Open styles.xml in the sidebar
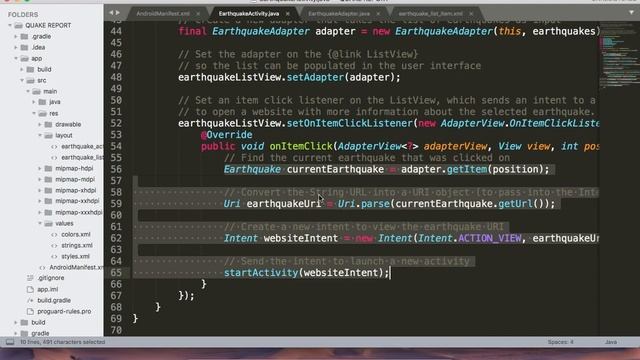640x360 pixels. [x=76, y=256]
